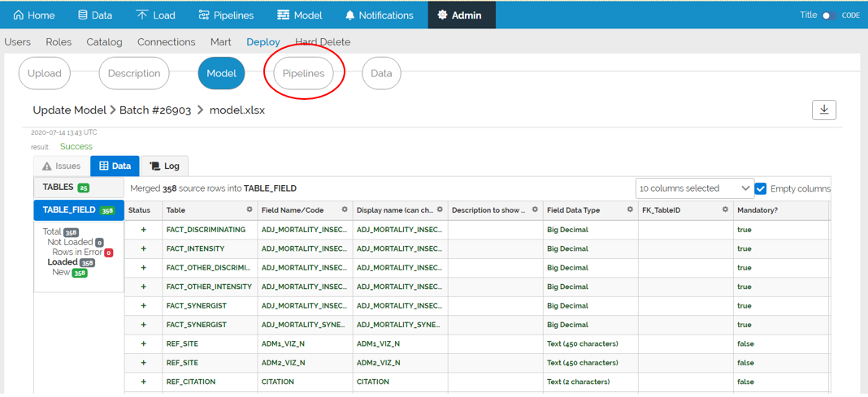
Task: Open Pipelines in the top navigation bar
Action: coord(226,15)
